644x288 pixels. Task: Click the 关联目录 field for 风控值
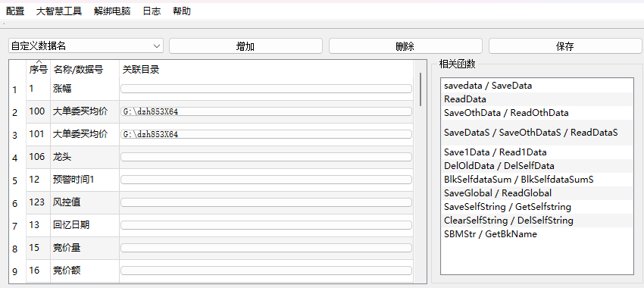click(266, 202)
